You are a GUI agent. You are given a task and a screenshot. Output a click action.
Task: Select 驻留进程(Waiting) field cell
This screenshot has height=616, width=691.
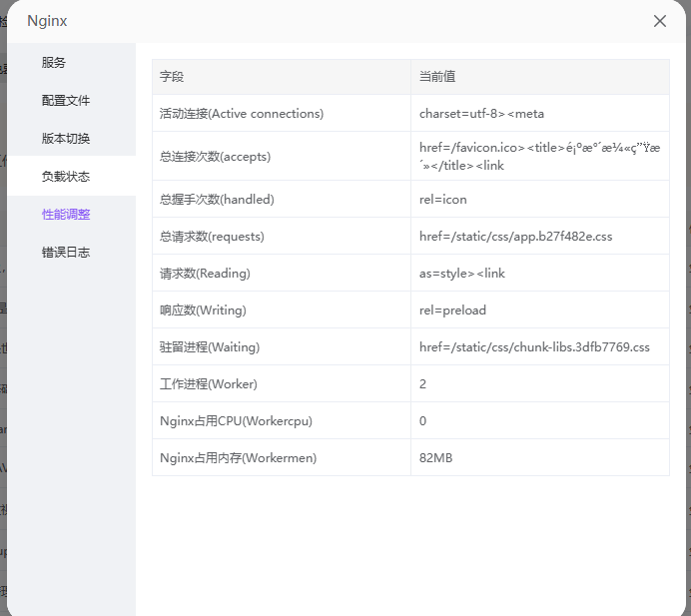282,347
